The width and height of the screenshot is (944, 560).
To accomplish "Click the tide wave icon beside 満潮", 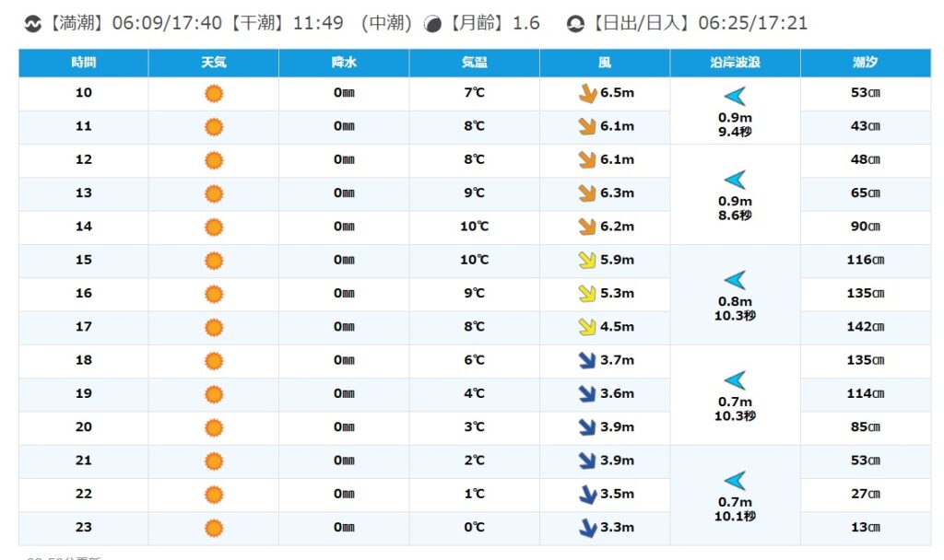I will click(31, 24).
